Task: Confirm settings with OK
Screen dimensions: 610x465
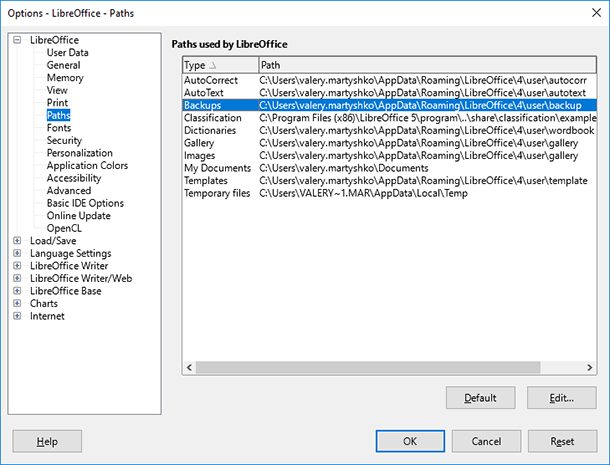Action: (410, 441)
